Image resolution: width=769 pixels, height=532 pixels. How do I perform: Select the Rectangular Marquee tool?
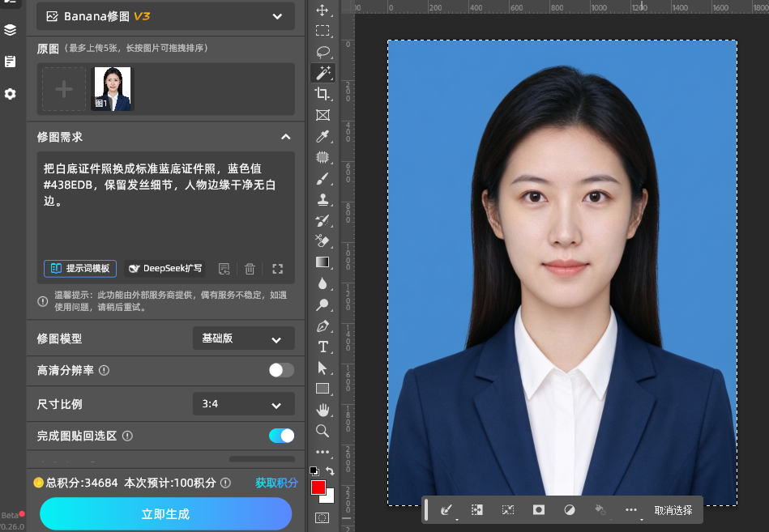[x=323, y=31]
